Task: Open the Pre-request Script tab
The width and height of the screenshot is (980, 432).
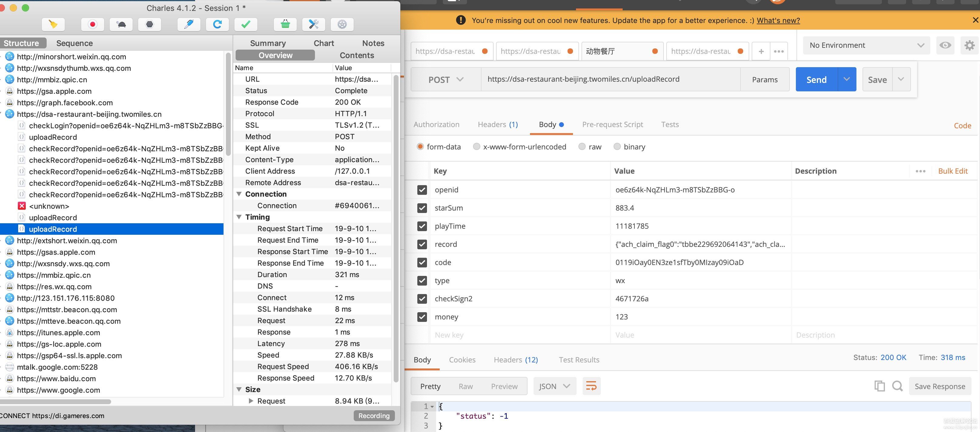Action: 612,125
